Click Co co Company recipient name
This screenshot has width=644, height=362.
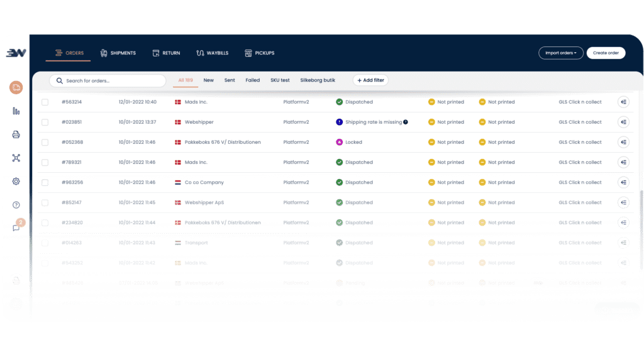204,182
